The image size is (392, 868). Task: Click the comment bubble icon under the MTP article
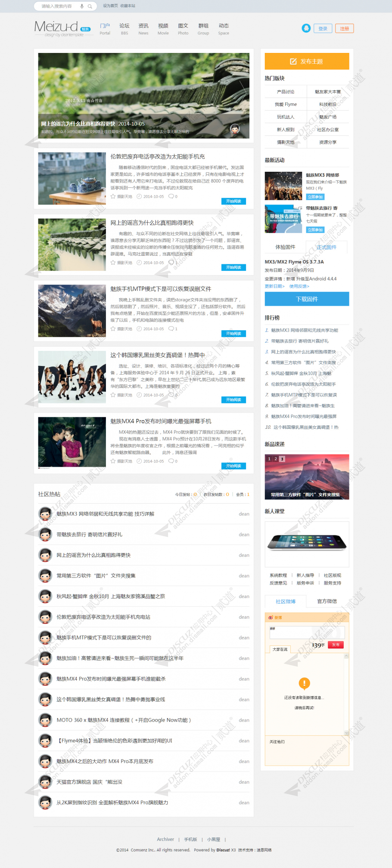click(171, 329)
